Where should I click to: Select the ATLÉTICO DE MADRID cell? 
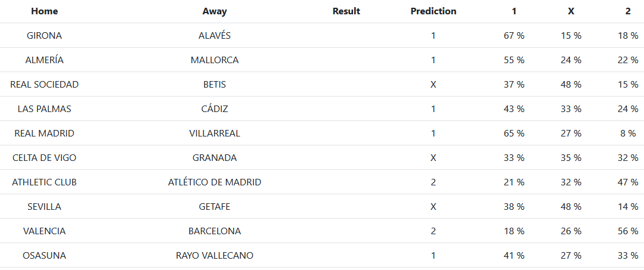click(x=215, y=182)
